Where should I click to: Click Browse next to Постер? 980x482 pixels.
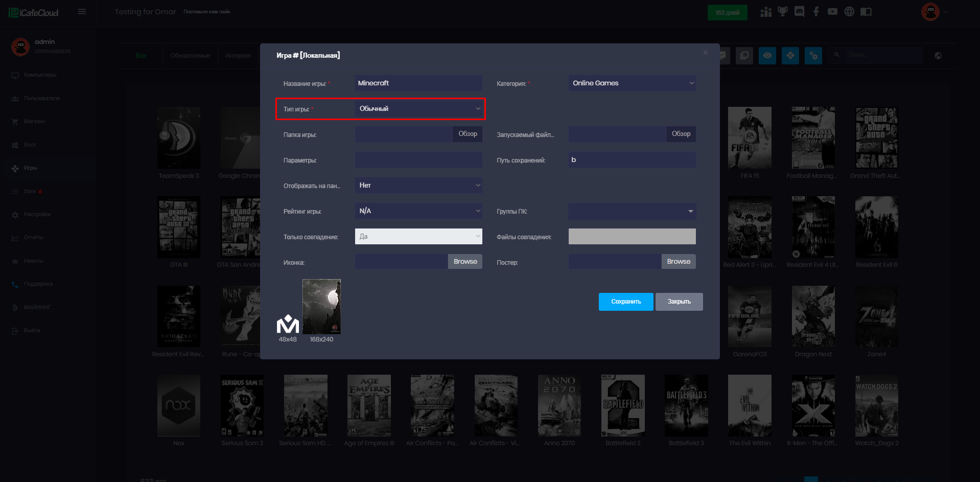click(x=679, y=262)
